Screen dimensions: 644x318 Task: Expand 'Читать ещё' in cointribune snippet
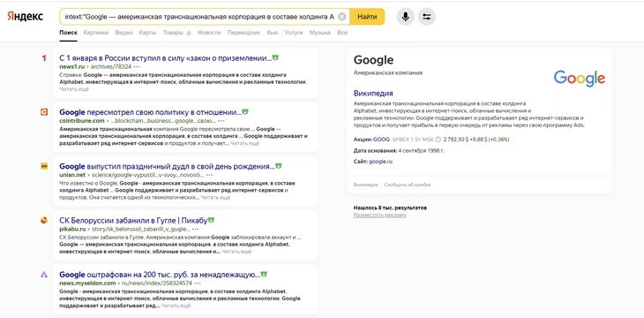244,143
